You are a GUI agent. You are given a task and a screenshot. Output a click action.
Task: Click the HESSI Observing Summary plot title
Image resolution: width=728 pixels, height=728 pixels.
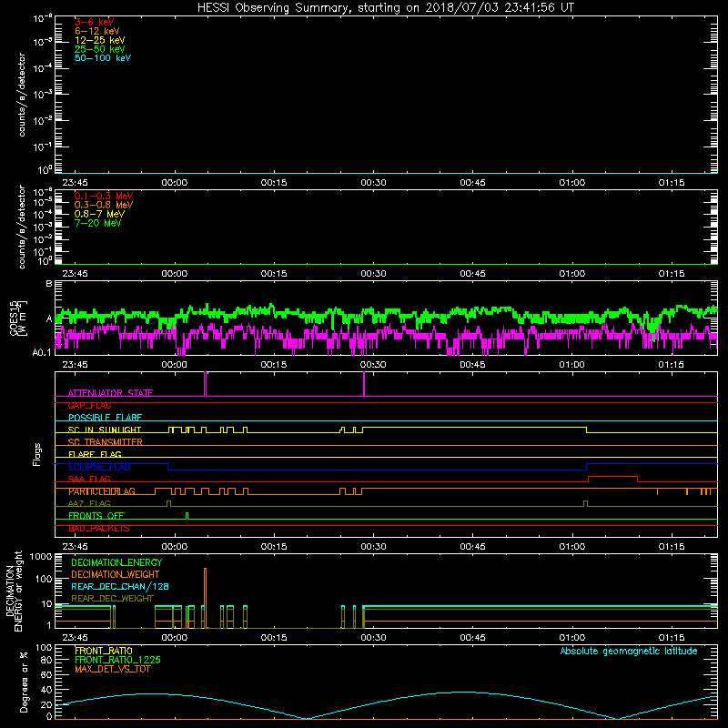[x=386, y=8]
